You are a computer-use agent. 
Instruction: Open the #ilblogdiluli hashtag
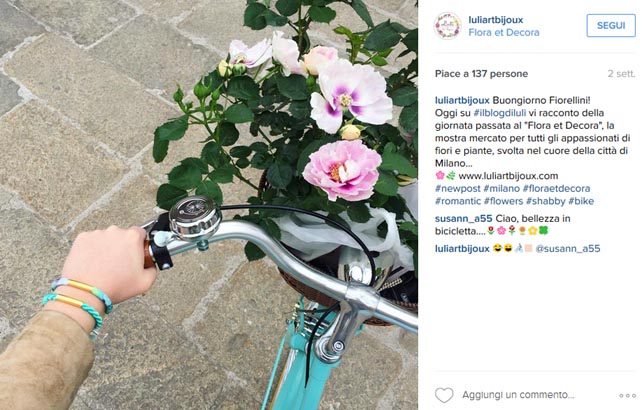point(500,113)
